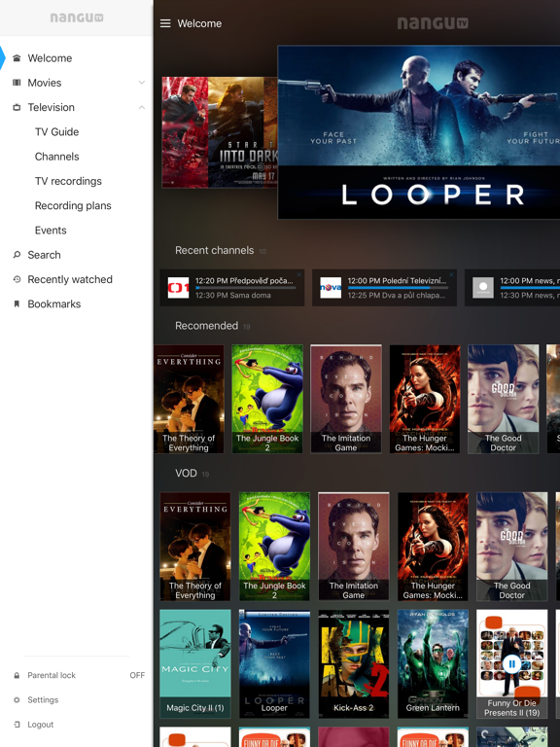Open Looper poster in VOD row
Screen dimensions: 560x747
pyautogui.click(x=274, y=663)
